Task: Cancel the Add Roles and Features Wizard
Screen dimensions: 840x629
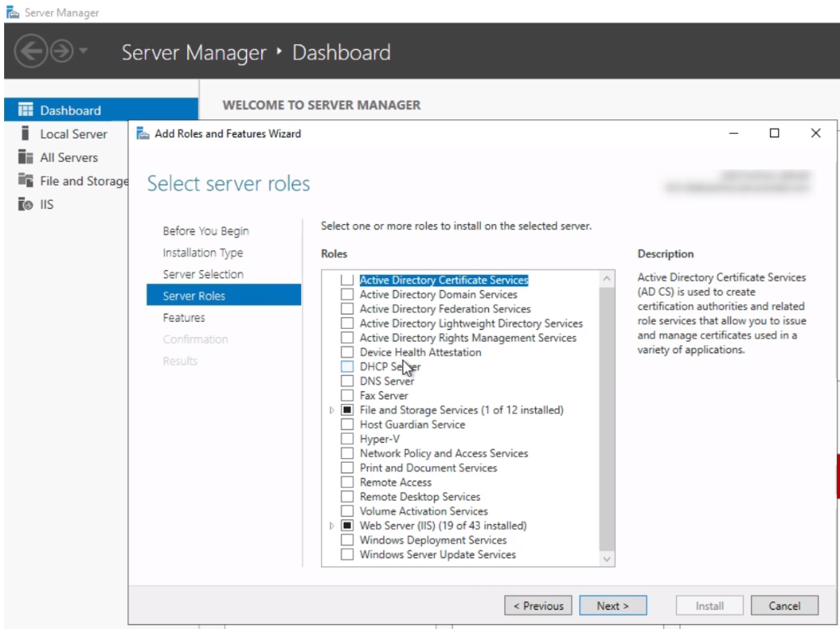Action: point(784,606)
